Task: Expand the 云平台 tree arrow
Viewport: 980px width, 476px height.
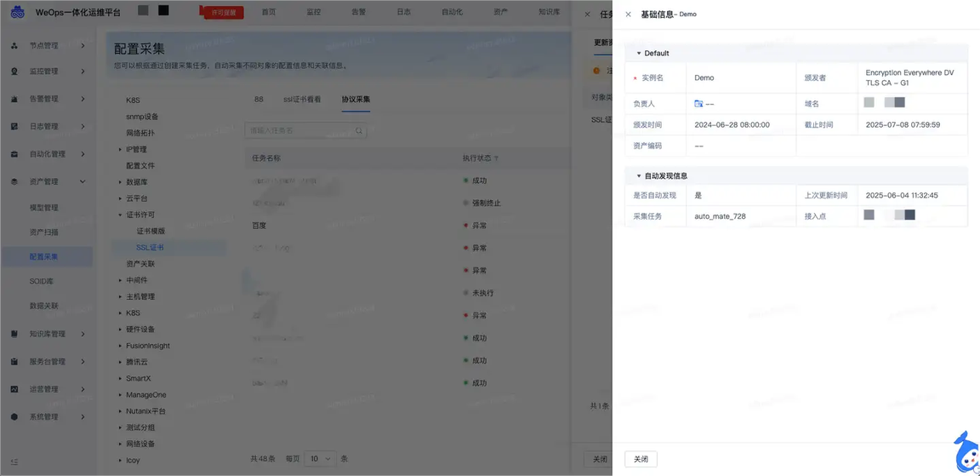Action: pos(120,198)
